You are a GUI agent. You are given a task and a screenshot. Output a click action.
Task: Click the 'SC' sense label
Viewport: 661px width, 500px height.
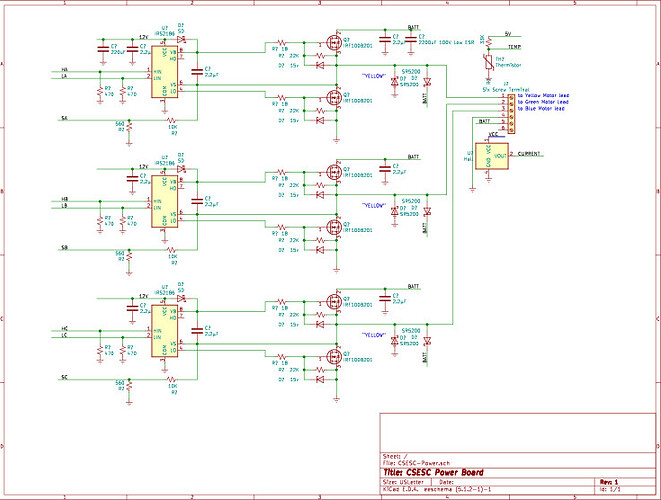point(64,377)
